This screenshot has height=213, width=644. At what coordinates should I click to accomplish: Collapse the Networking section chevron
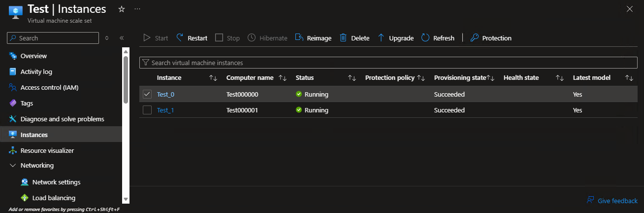coord(13,166)
